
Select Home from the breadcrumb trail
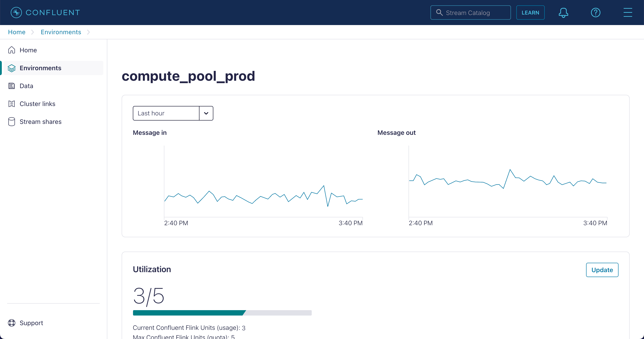[x=17, y=32]
